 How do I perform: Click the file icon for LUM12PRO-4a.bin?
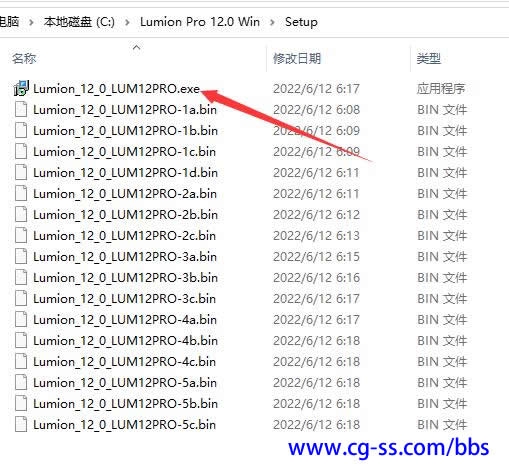pos(21,320)
